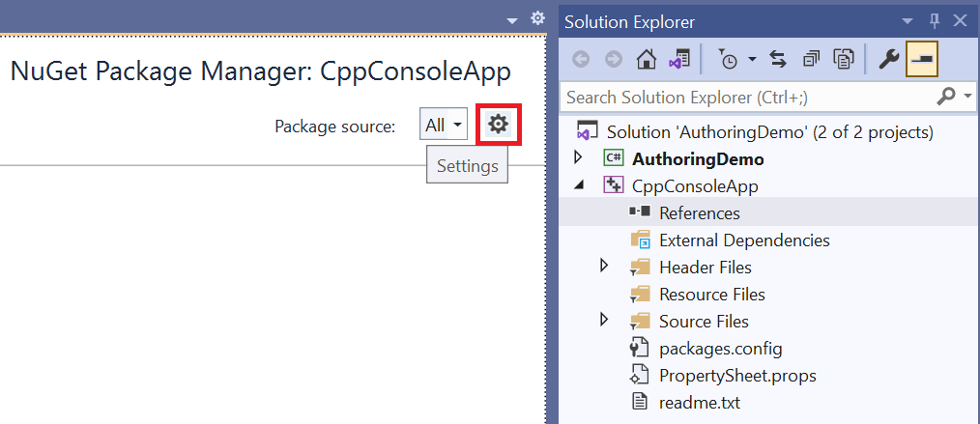Sync with Active Document
This screenshot has width=980, height=424.
777,59
